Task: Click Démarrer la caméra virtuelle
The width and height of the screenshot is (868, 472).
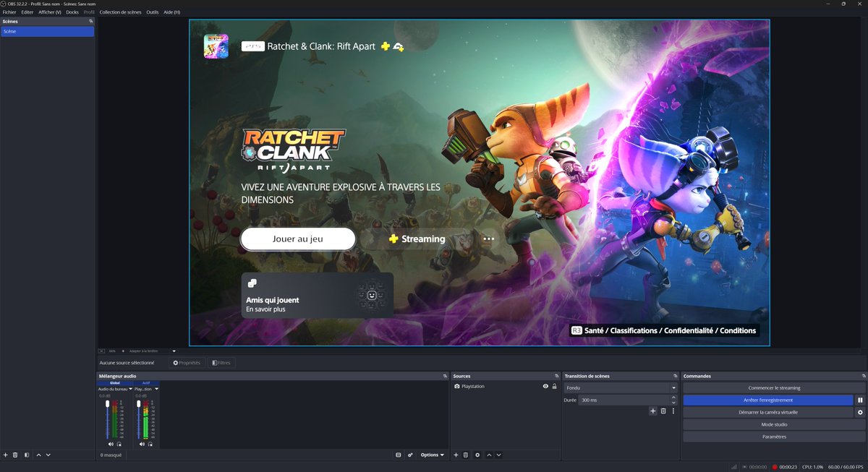Action: click(x=768, y=412)
